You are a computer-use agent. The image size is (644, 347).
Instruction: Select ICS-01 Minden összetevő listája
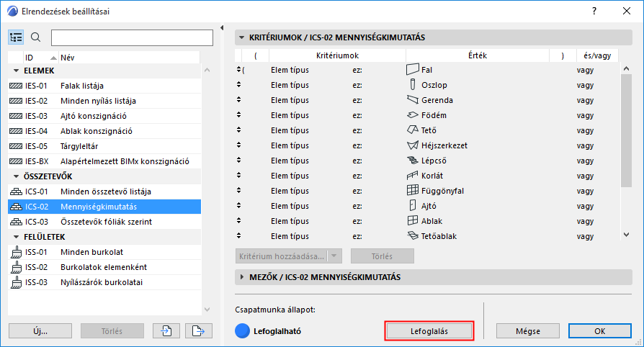click(x=104, y=191)
